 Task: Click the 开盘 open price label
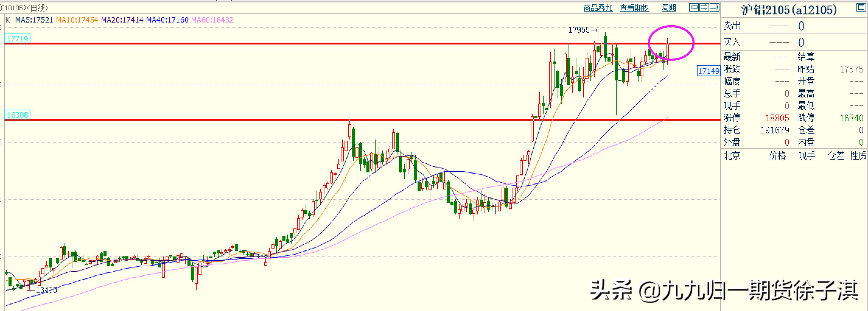pos(806,81)
